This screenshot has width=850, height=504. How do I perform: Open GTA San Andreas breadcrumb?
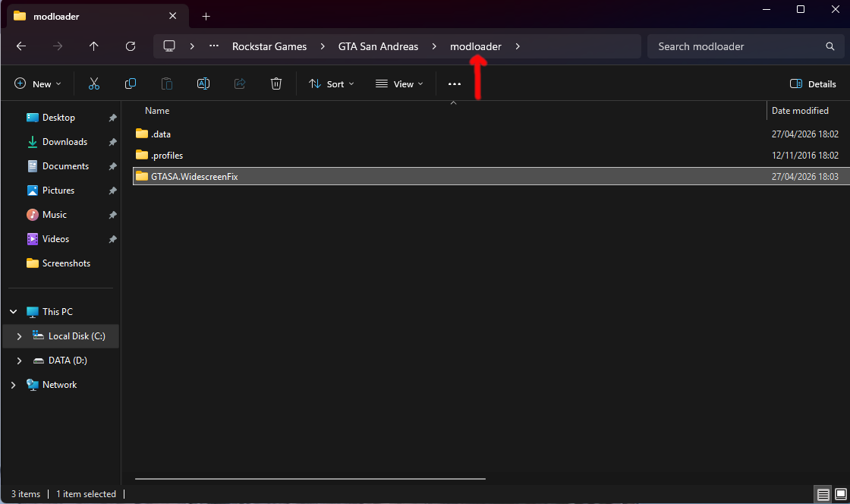click(x=379, y=46)
